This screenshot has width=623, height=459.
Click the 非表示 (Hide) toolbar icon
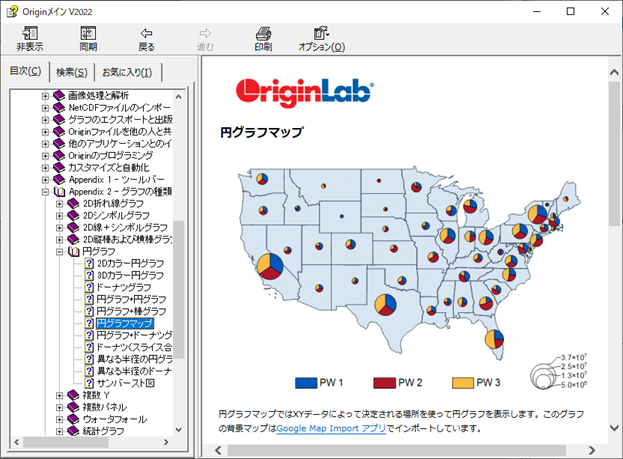click(x=30, y=33)
